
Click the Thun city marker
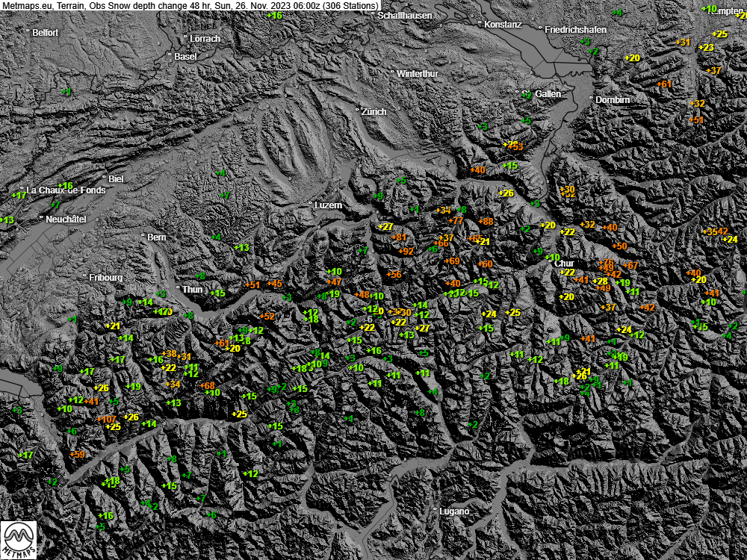178,287
